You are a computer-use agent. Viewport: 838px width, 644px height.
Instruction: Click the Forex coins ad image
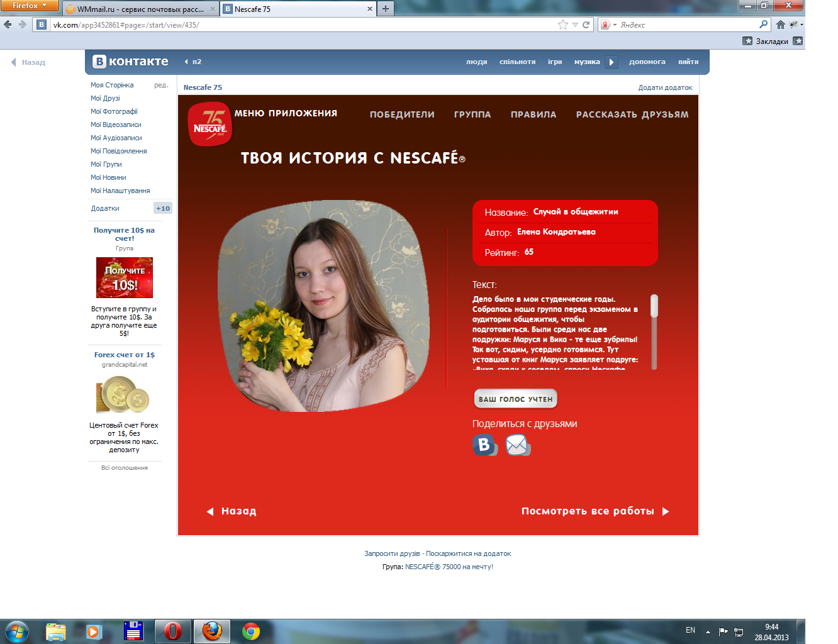click(124, 395)
